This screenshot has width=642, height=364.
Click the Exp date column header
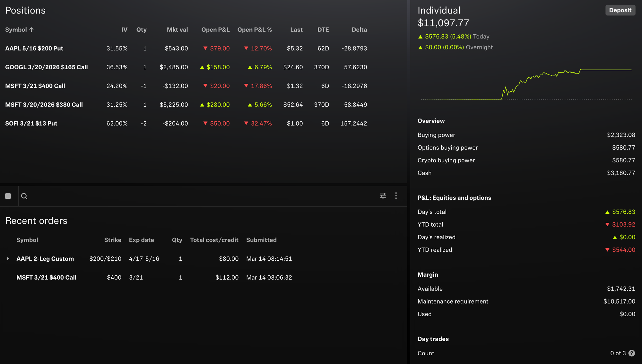tap(142, 240)
